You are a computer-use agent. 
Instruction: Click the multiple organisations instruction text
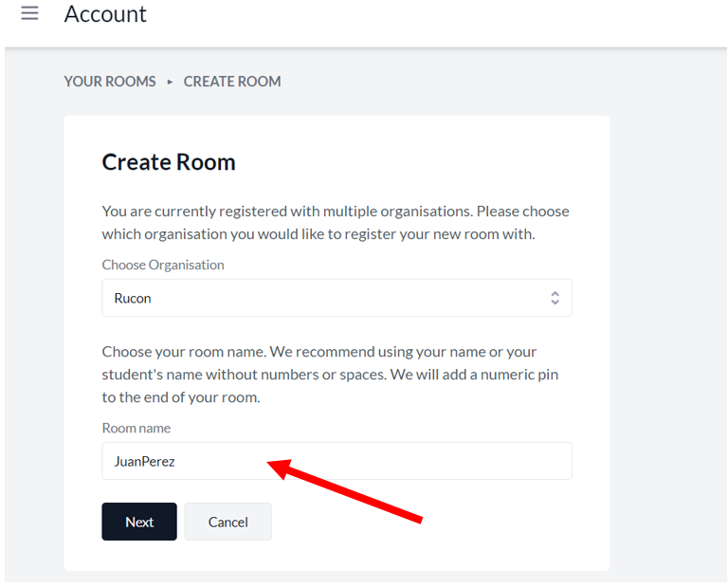coord(336,223)
